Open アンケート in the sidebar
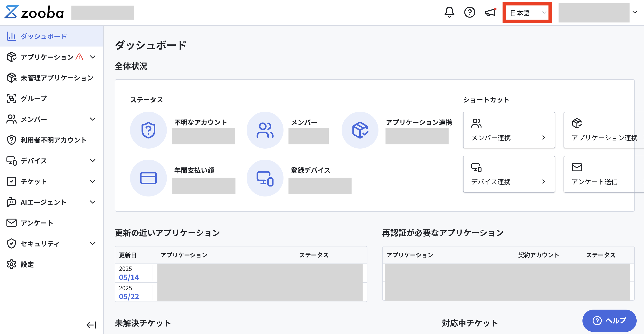 pyautogui.click(x=52, y=223)
